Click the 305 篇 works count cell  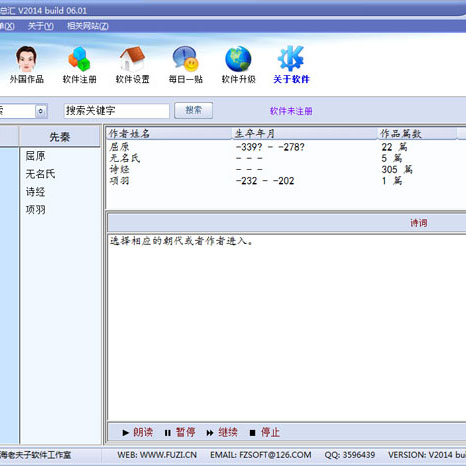click(397, 169)
